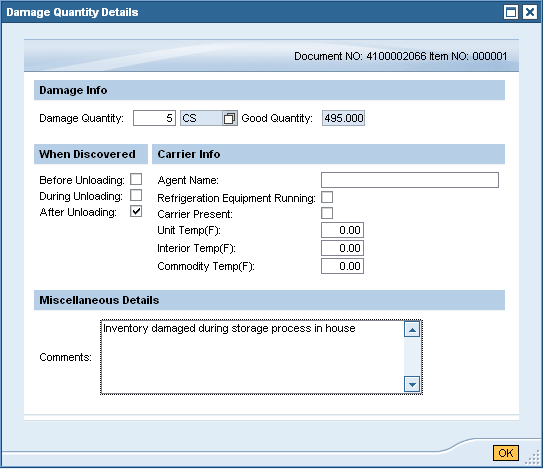Viewport: 543px width, 469px height.
Task: Tick the Carrier Present checkbox
Action: coord(327,213)
